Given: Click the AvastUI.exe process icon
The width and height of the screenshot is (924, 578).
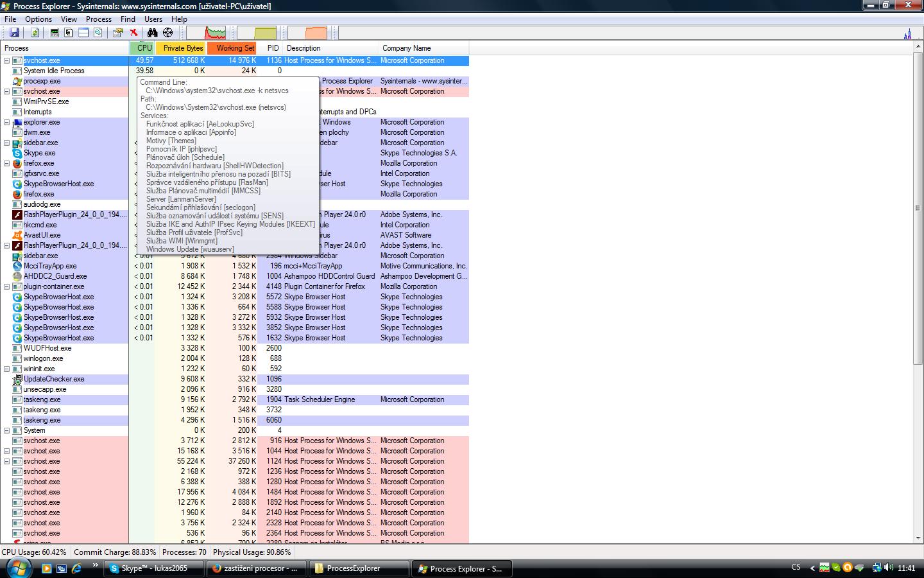Looking at the screenshot, I should [x=17, y=235].
